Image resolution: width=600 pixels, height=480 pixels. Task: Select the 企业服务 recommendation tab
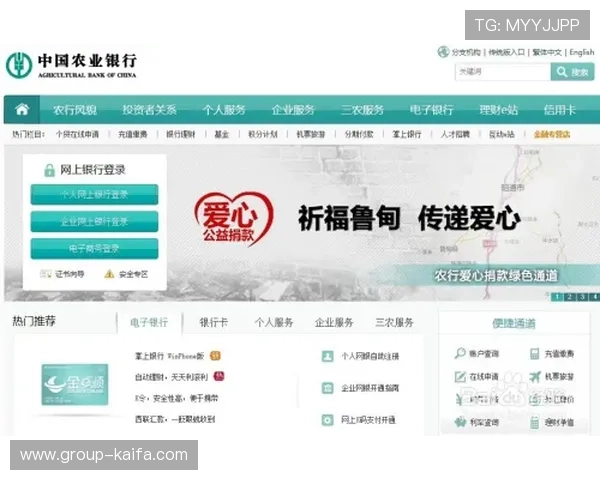[x=334, y=323]
